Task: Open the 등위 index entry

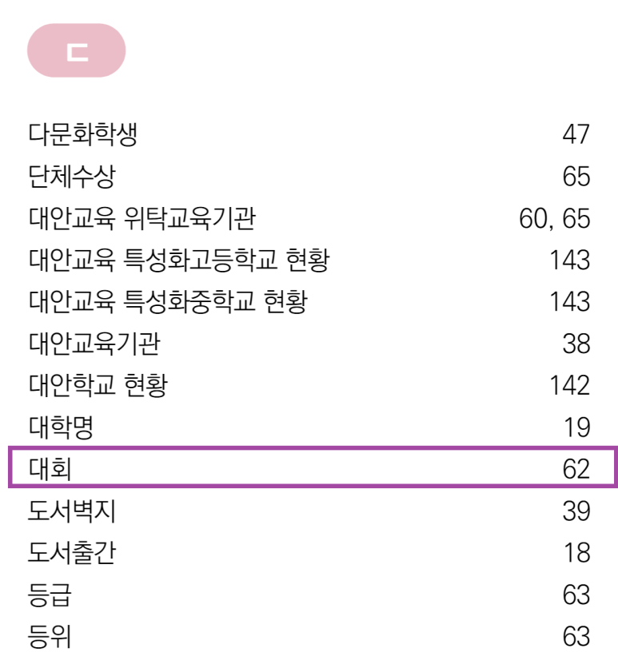Action: pyautogui.click(x=50, y=637)
